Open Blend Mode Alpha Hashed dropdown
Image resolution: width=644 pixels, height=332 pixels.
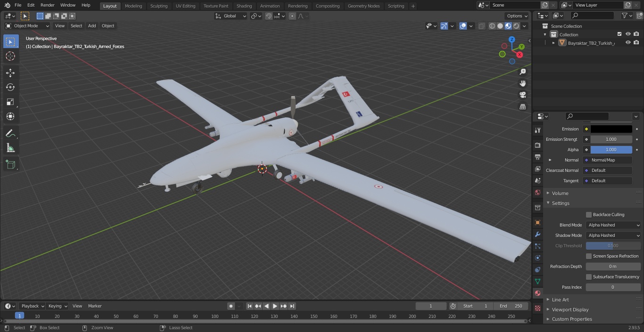tap(613, 225)
